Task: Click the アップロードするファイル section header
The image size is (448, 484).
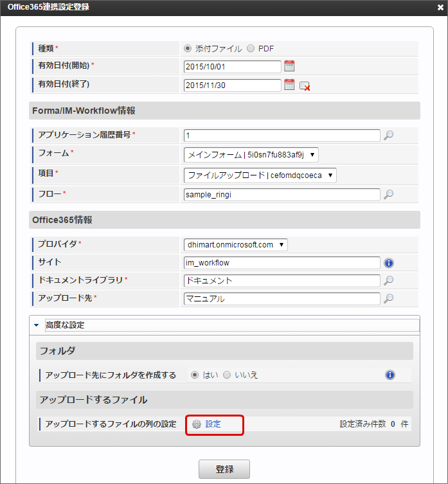Action: [x=224, y=400]
